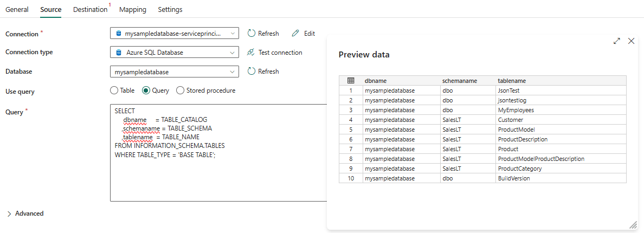The width and height of the screenshot is (644, 233).
Task: Select the Table radio option
Action: [114, 90]
